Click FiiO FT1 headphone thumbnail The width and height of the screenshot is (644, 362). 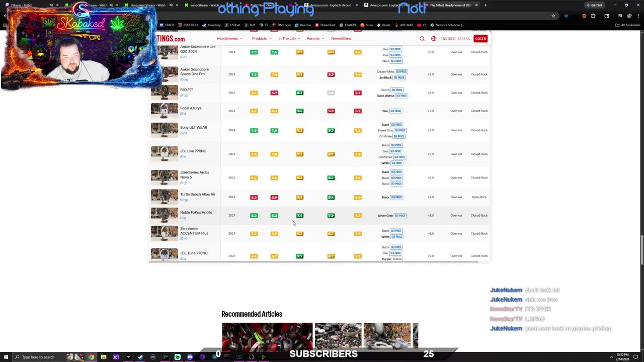click(x=165, y=93)
